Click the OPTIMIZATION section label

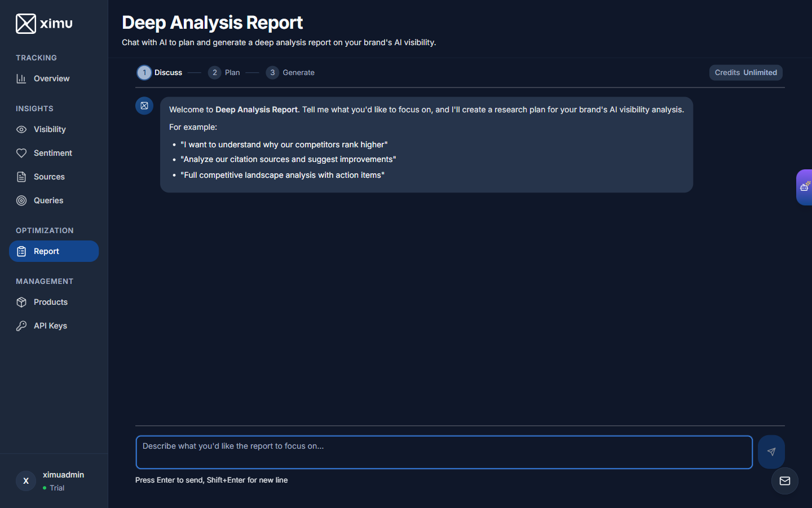45,230
